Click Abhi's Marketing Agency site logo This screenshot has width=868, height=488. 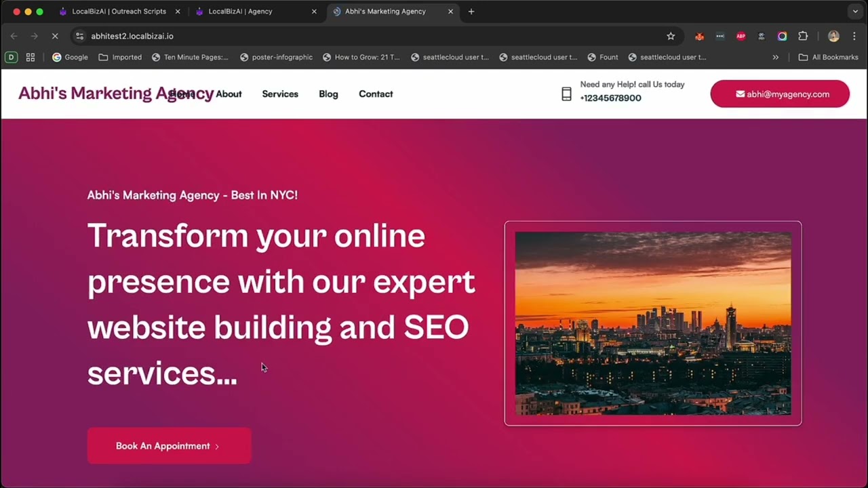click(116, 94)
